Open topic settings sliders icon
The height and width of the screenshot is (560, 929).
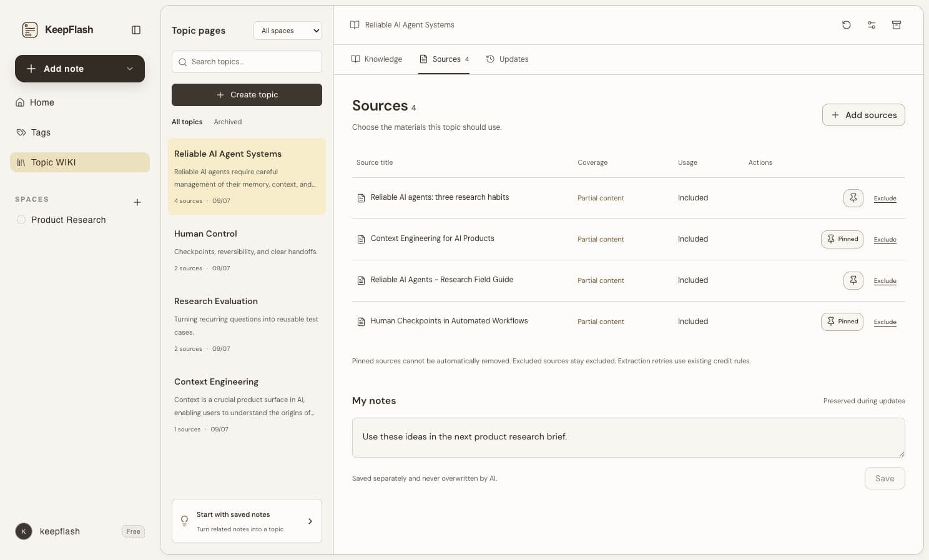(x=872, y=25)
